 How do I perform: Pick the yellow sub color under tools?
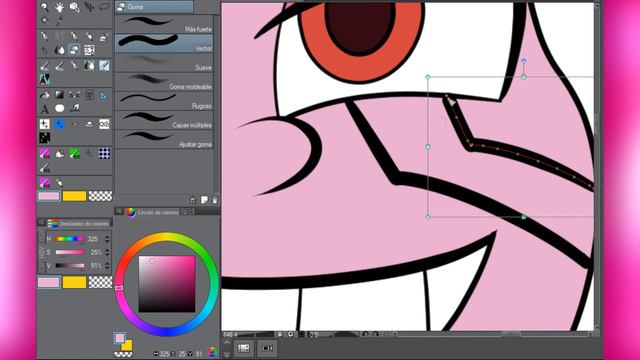pyautogui.click(x=74, y=196)
